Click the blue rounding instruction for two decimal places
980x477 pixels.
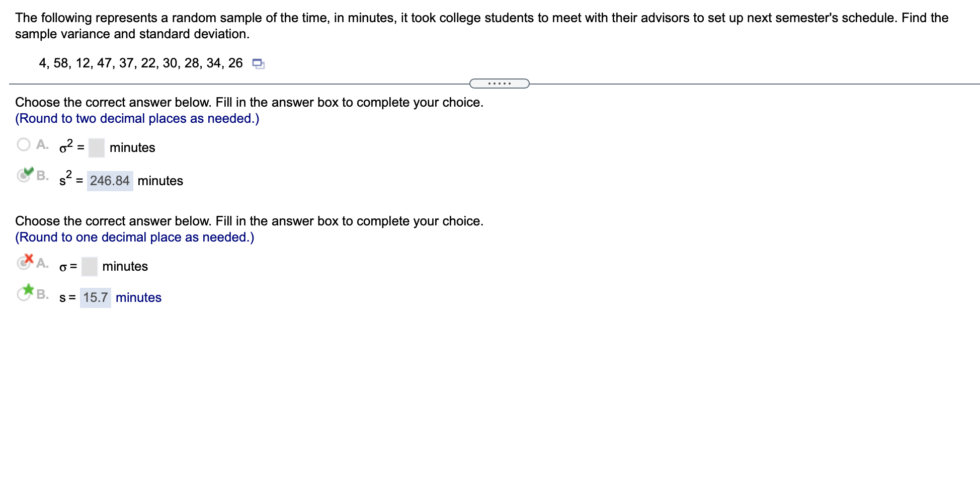coord(137,118)
